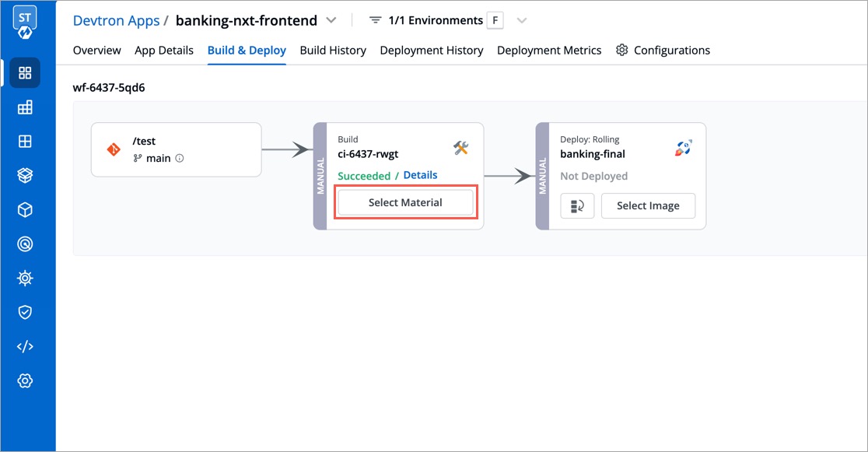Open the chart store stack icon

(x=25, y=176)
